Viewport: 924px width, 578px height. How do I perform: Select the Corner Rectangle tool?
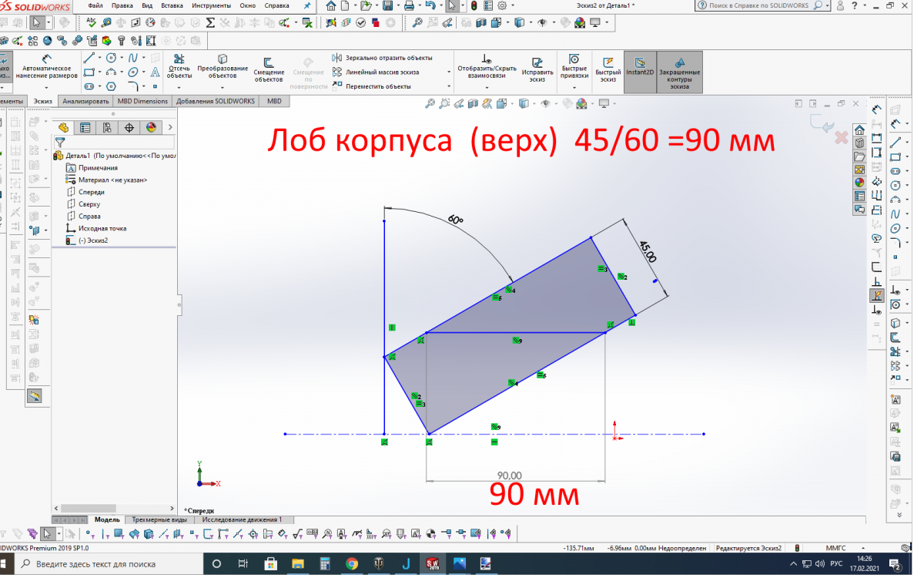[89, 72]
